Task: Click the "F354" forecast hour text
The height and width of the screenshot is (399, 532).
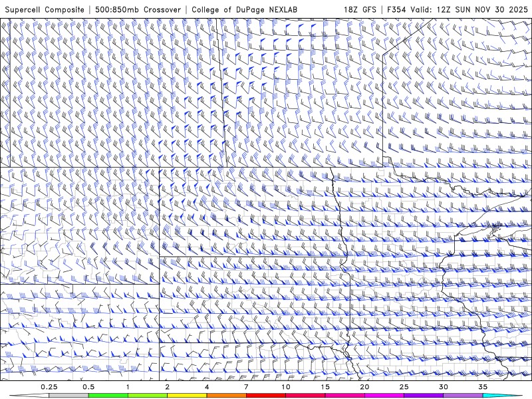Action: click(x=397, y=9)
